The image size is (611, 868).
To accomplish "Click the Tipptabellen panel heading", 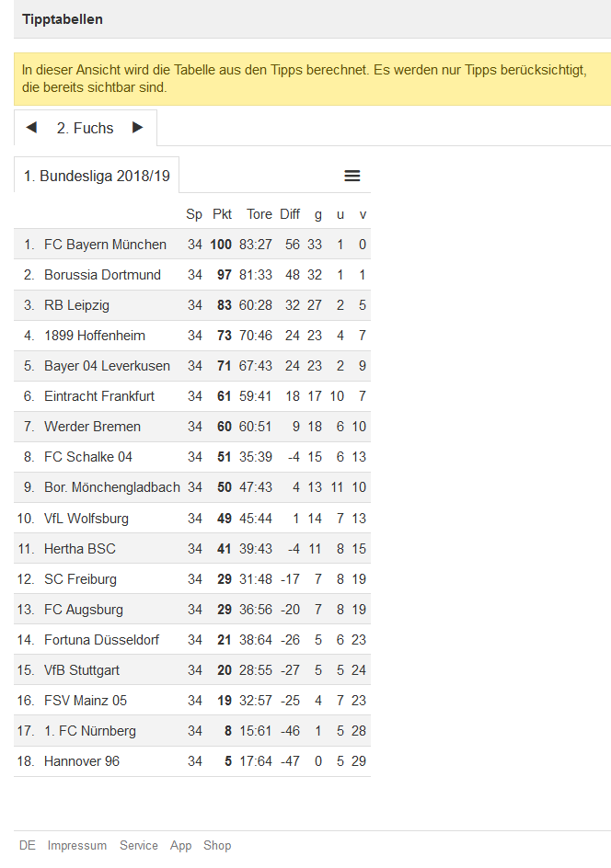I will tap(63, 19).
